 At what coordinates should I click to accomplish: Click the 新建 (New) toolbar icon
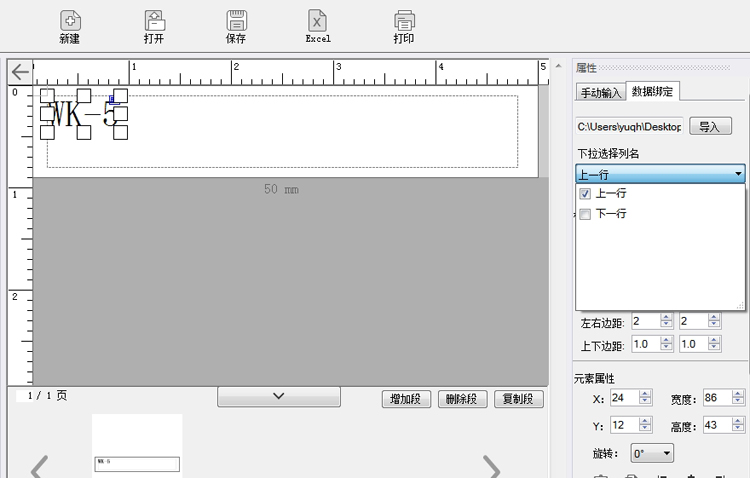(70, 21)
